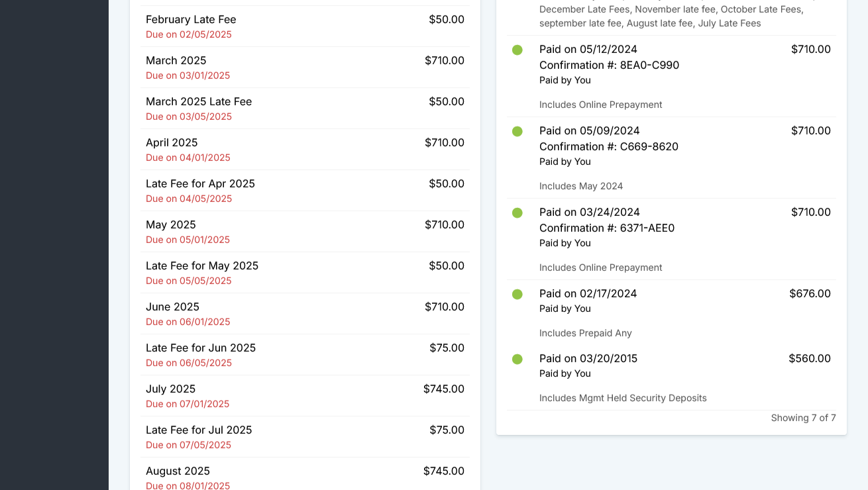Click the Showing 7 of 7 label
This screenshot has height=490, width=868.
[x=803, y=418]
